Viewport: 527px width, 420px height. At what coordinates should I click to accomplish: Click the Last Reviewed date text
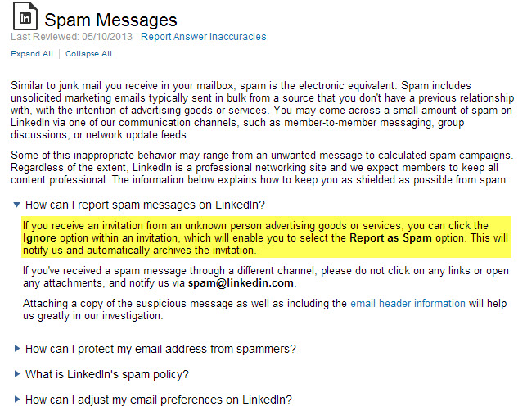71,37
